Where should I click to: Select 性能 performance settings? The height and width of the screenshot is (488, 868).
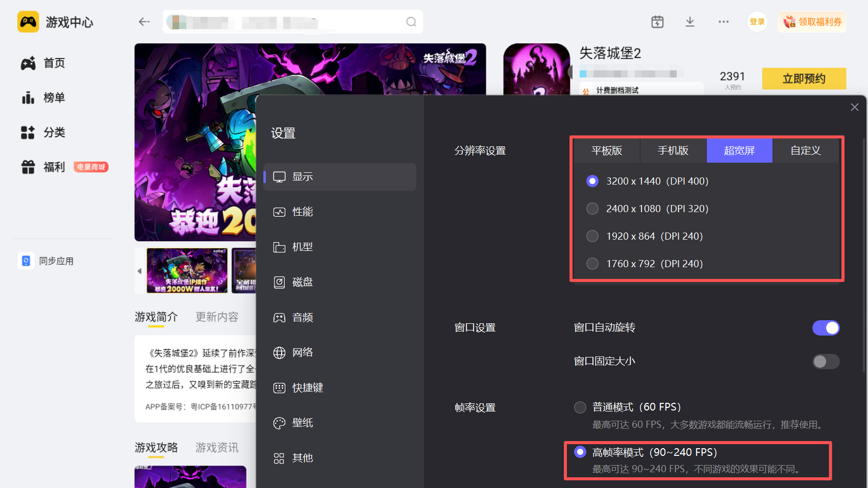[340, 212]
